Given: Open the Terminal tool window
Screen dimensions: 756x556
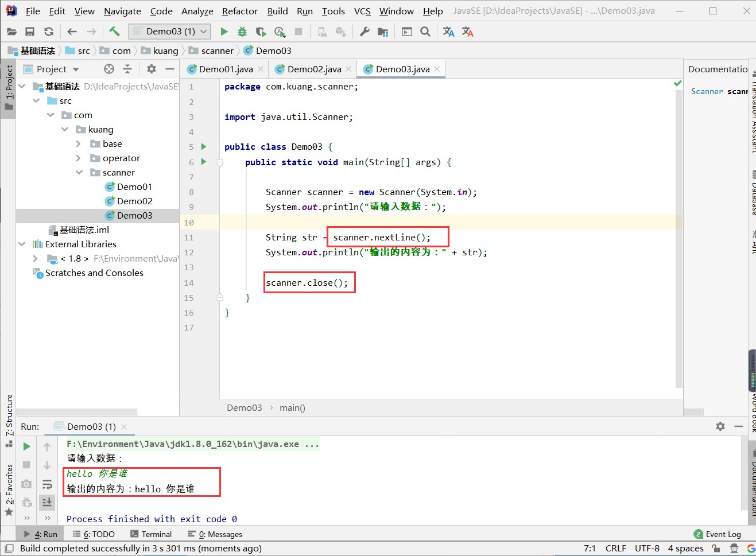Looking at the screenshot, I should 151,534.
